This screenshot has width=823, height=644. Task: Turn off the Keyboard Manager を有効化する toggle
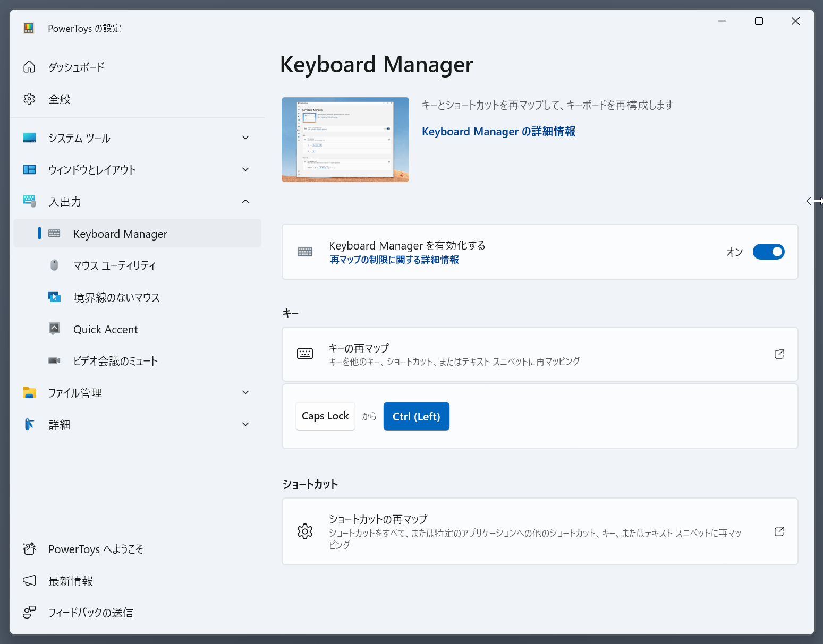pos(768,252)
